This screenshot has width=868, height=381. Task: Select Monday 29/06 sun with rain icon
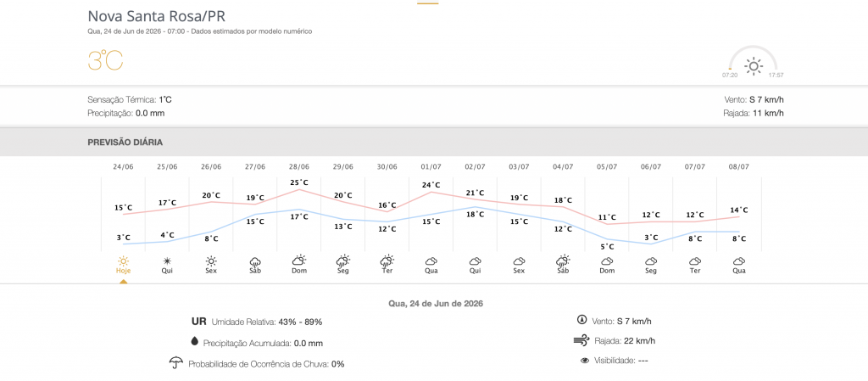point(343,261)
